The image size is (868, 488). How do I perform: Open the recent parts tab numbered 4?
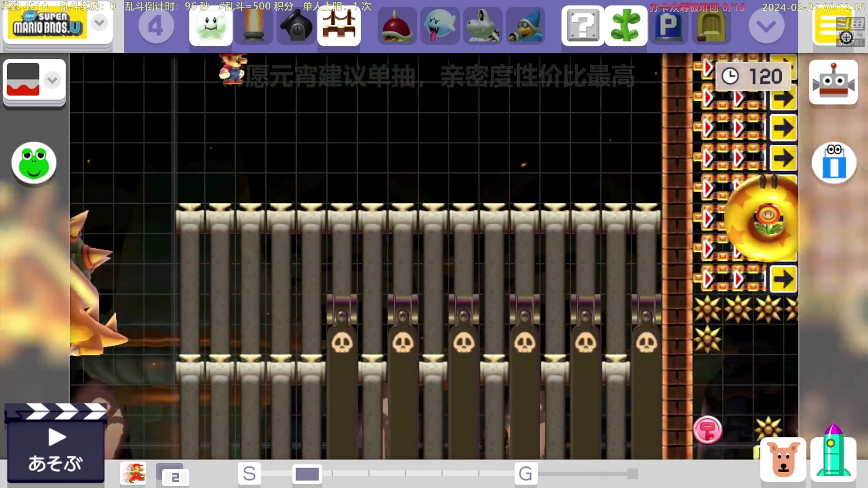(156, 26)
